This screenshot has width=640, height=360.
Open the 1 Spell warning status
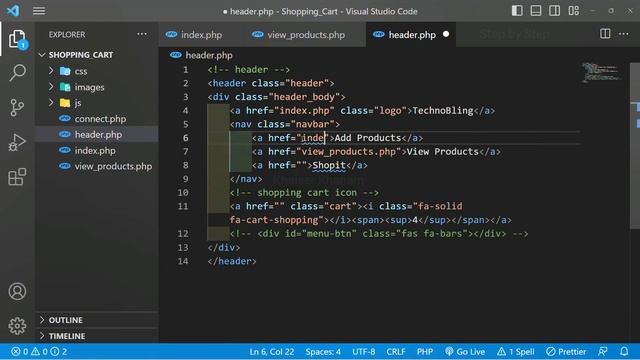pos(516,351)
